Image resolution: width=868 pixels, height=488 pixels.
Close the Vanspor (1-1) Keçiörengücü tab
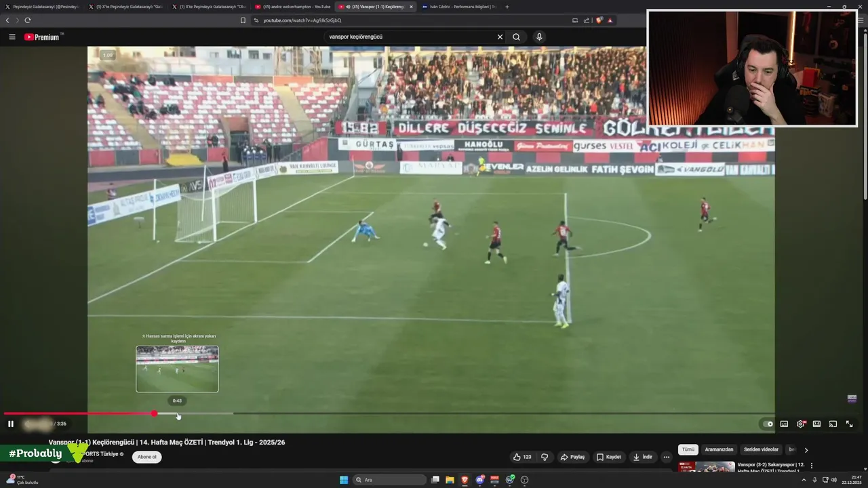coord(411,7)
